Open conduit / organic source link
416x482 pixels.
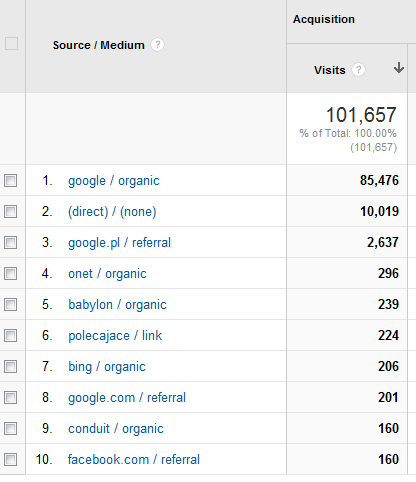116,429
